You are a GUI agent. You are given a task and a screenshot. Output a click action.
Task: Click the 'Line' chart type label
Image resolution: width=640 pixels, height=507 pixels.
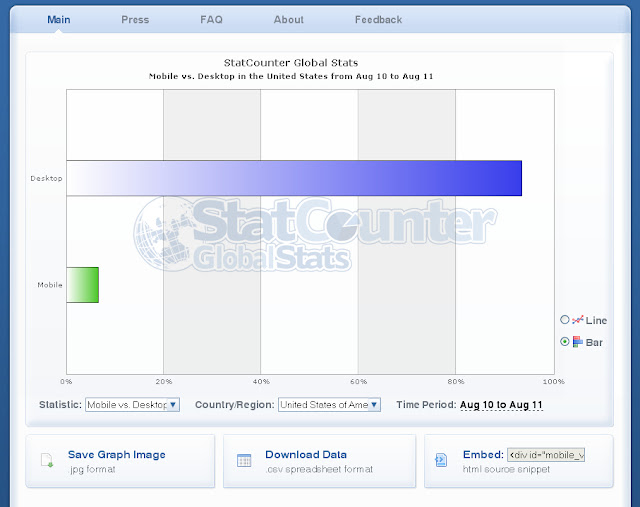596,320
